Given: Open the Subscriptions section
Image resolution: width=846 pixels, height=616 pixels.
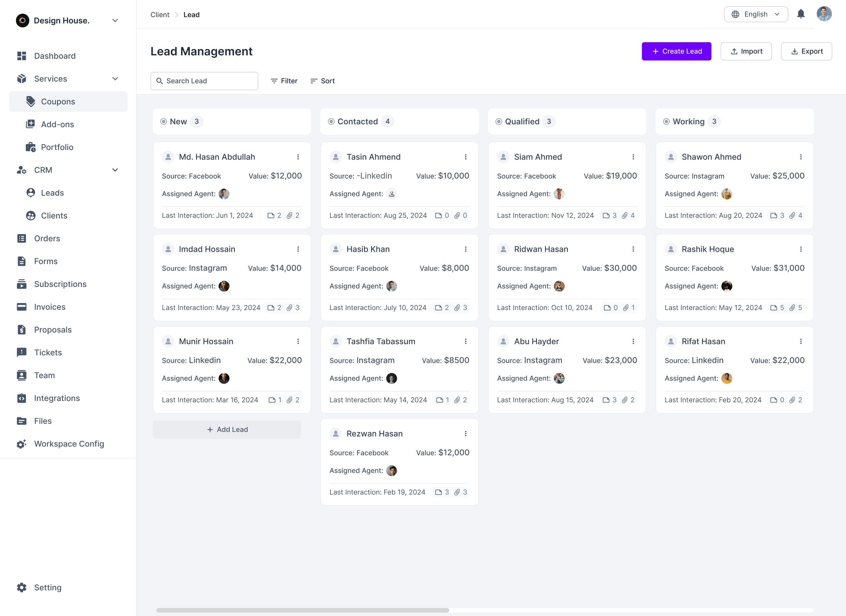Looking at the screenshot, I should pyautogui.click(x=60, y=284).
